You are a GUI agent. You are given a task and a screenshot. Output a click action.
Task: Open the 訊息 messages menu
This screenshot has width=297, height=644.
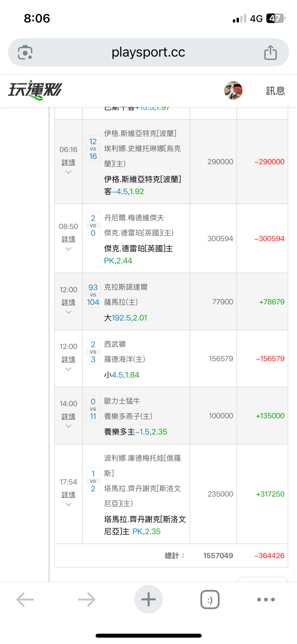pyautogui.click(x=275, y=91)
